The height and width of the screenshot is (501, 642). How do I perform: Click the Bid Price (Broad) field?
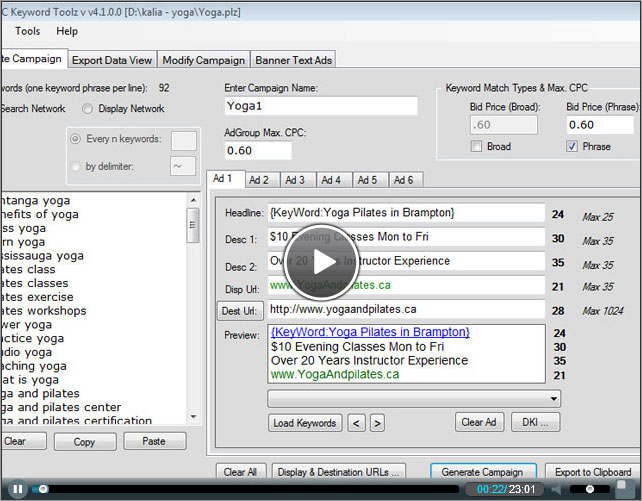point(504,125)
